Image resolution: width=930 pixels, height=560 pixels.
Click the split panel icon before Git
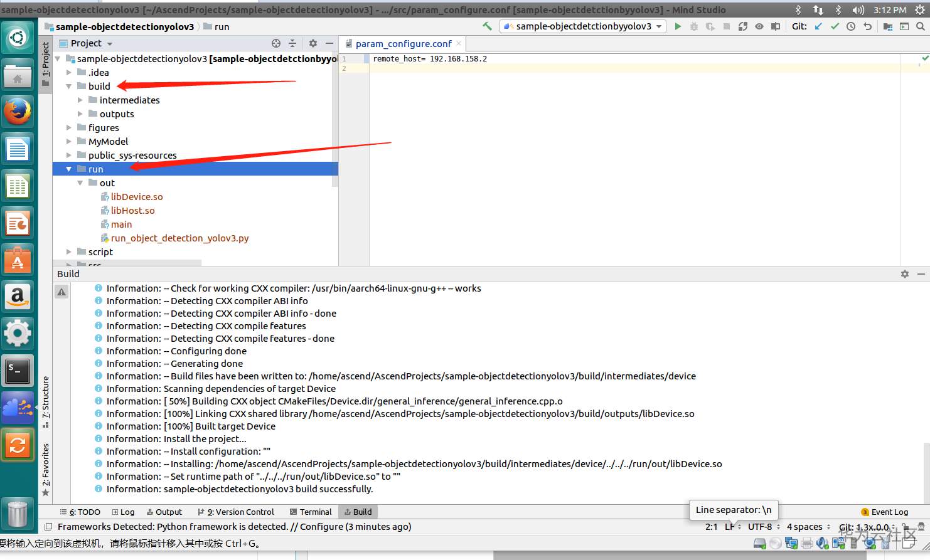coord(776,26)
